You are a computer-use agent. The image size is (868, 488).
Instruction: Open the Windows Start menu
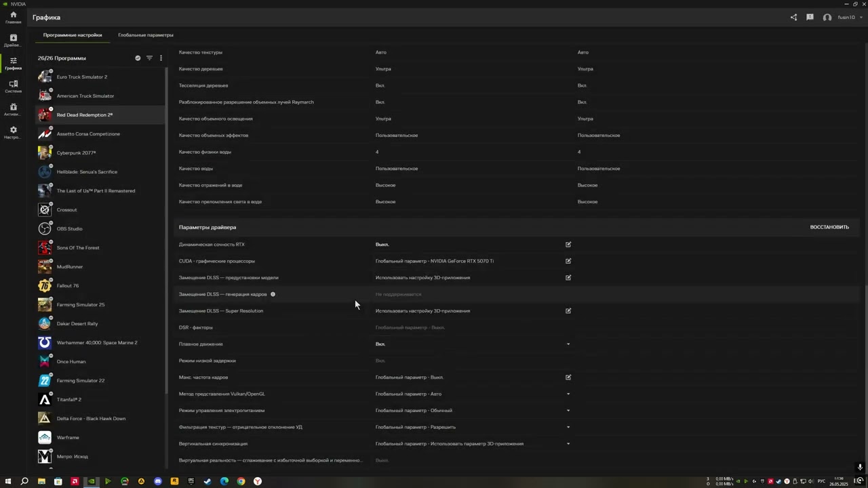coord(8,481)
